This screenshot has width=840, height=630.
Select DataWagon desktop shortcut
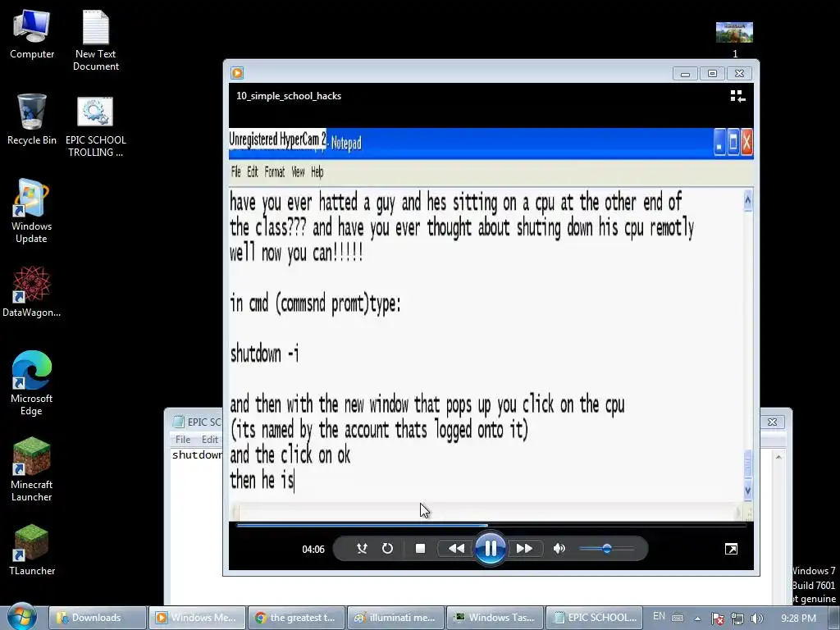tap(32, 291)
